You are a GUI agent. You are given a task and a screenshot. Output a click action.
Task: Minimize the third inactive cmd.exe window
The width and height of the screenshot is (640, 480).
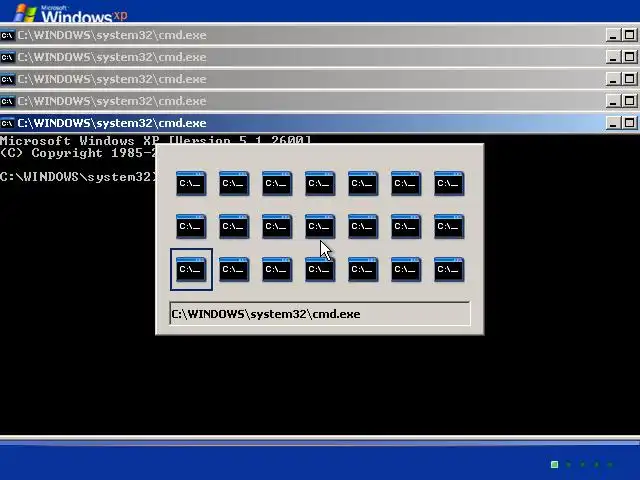(x=613, y=79)
